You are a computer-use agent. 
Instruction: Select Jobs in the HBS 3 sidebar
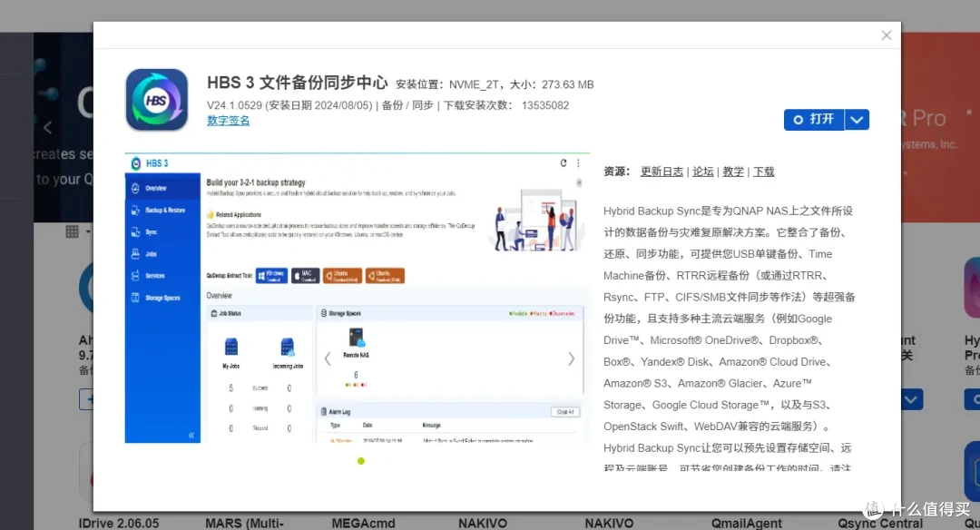click(162, 254)
